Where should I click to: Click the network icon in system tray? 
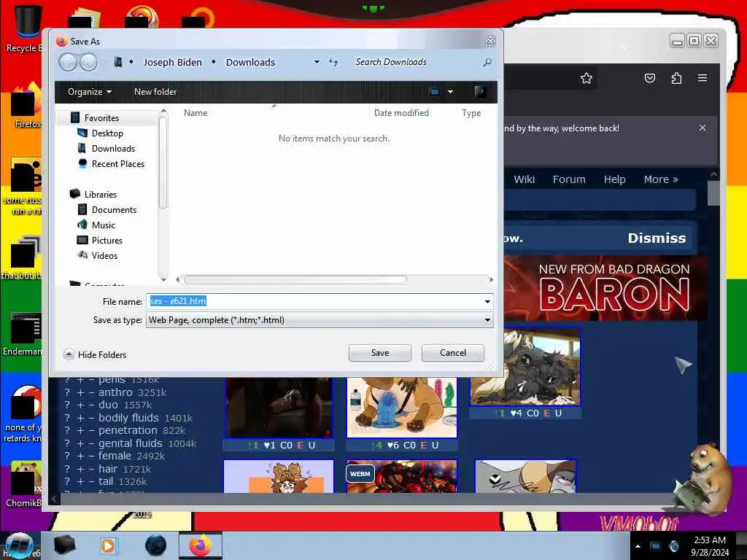pos(656,546)
